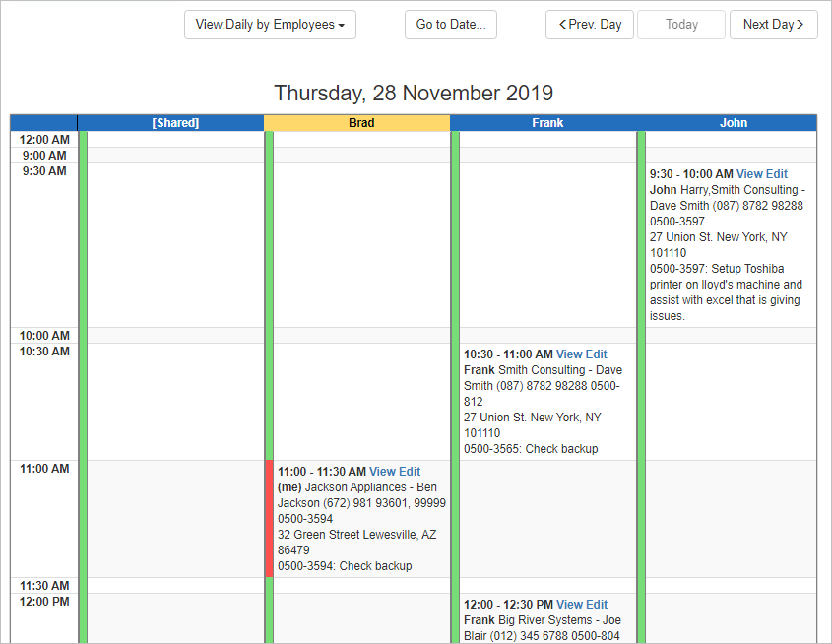Click the Go to Date button
This screenshot has height=644, width=832.
450,25
